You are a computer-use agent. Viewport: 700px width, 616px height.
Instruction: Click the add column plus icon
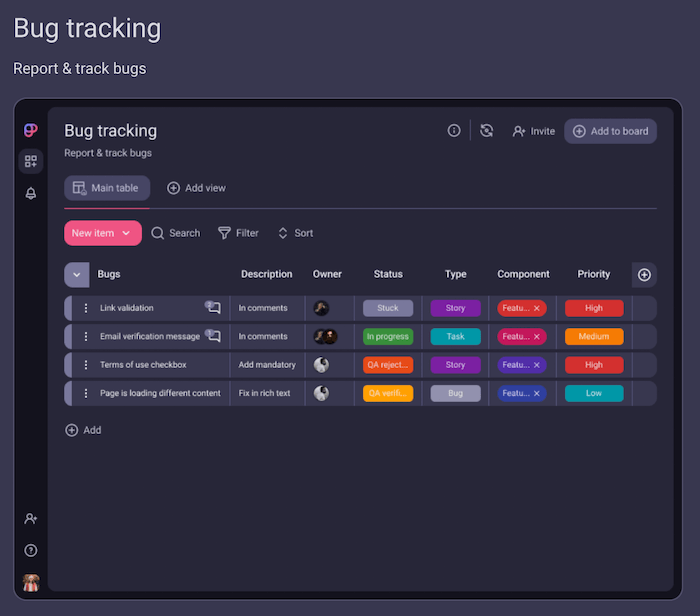tap(644, 275)
